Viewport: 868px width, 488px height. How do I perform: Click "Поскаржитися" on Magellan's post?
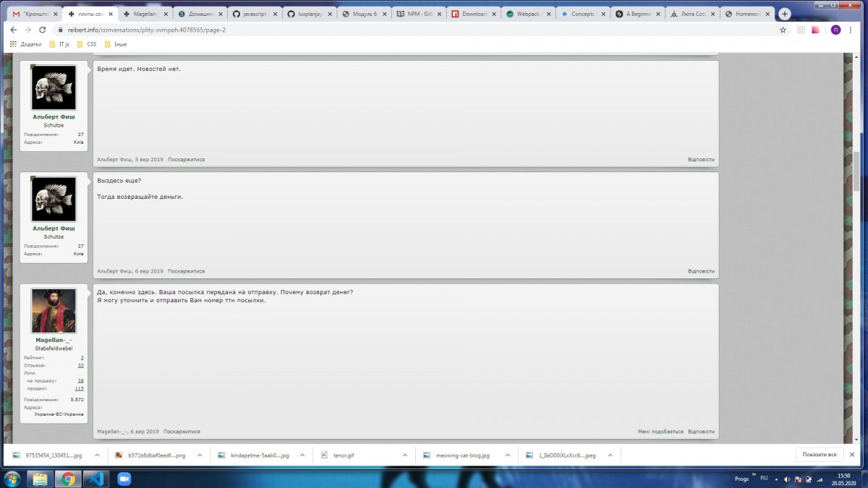(182, 432)
